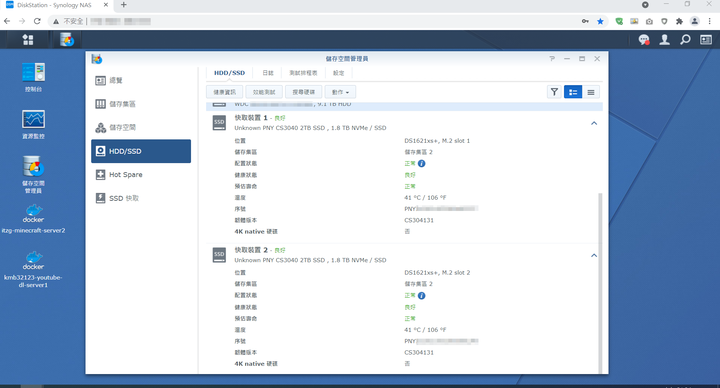Viewport: 720px width, 388px height.
Task: Open the DSM widgets panel icon
Action: tap(706, 40)
